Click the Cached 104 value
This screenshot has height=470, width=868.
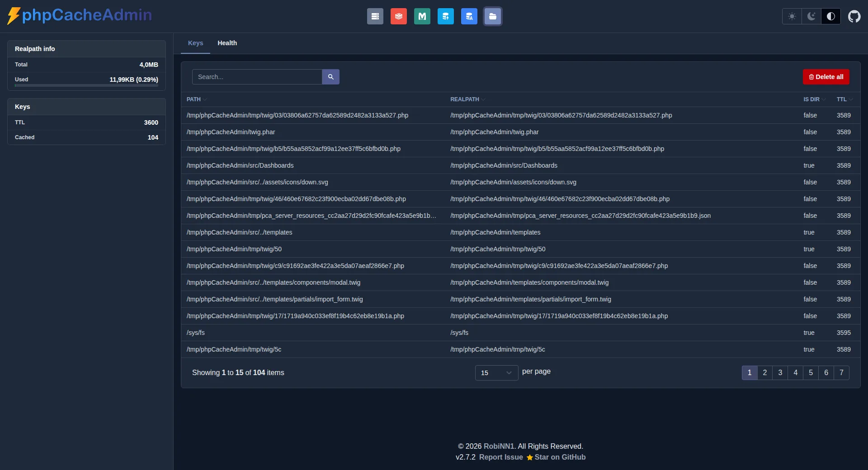pos(153,137)
